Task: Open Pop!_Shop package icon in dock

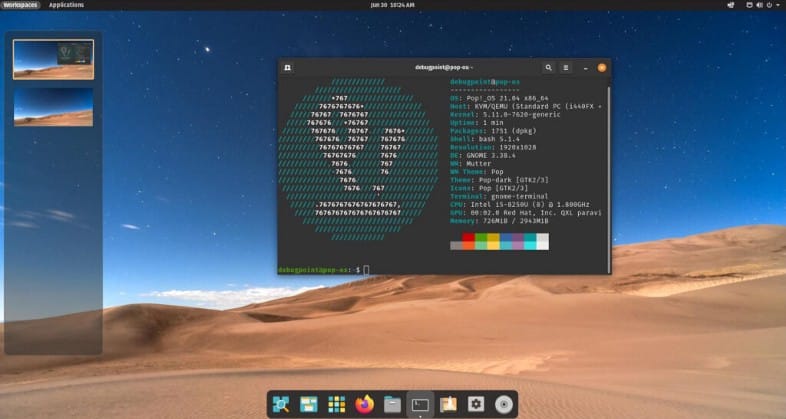Action: click(448, 404)
